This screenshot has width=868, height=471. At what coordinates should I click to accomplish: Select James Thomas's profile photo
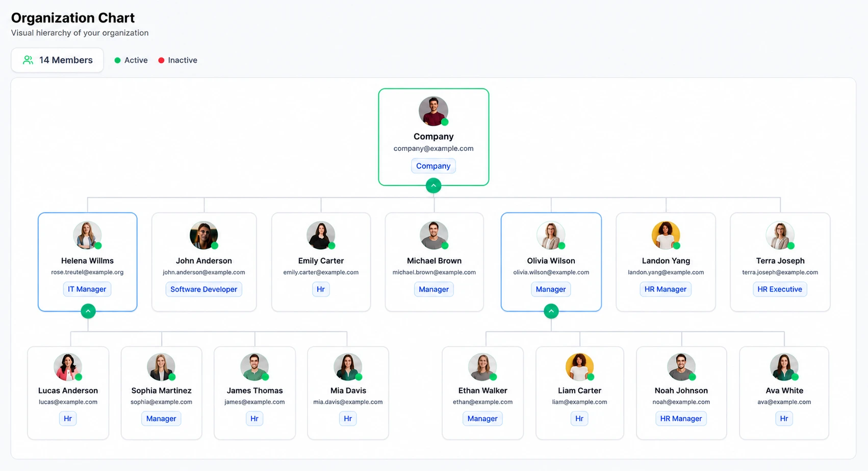254,367
